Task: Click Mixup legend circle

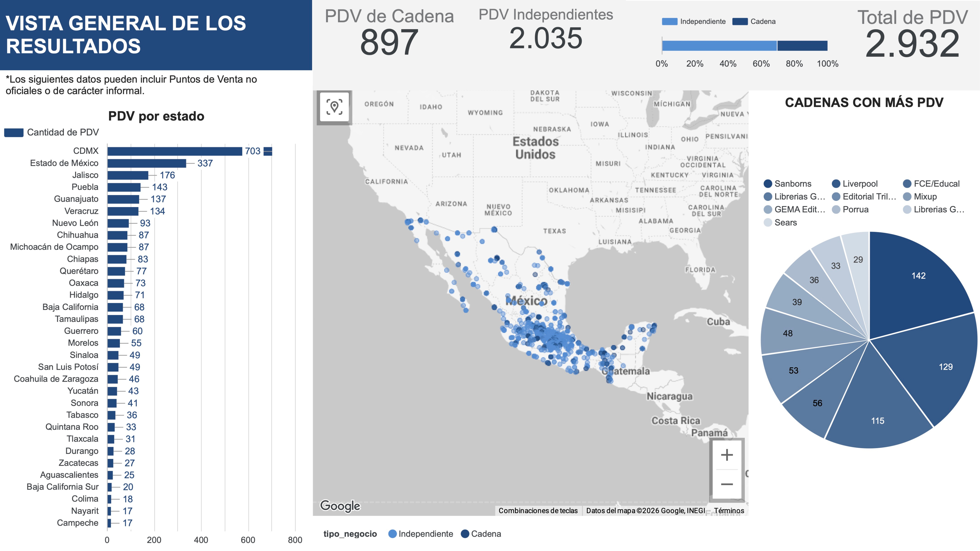Action: click(x=907, y=197)
